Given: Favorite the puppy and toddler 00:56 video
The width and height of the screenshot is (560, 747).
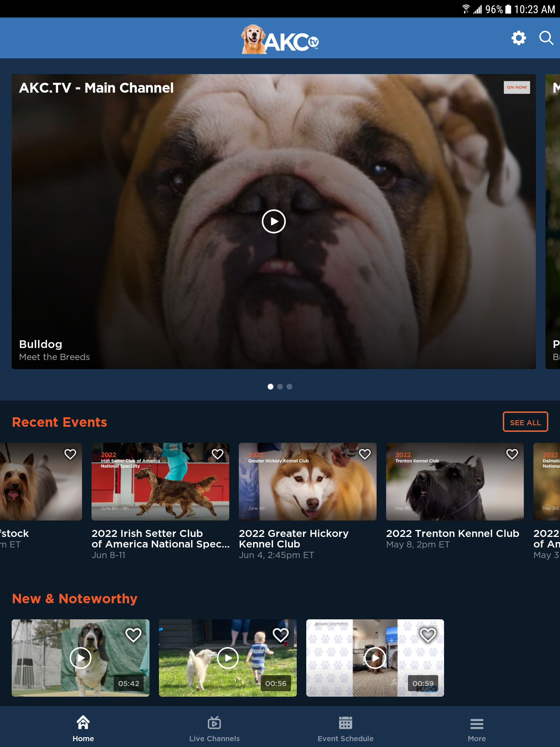Looking at the screenshot, I should click(x=281, y=635).
